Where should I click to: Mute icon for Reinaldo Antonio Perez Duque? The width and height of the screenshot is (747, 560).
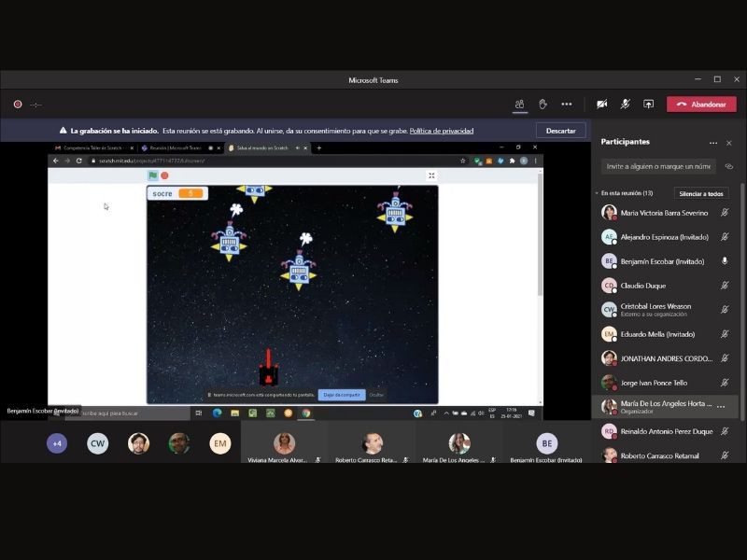click(x=725, y=431)
